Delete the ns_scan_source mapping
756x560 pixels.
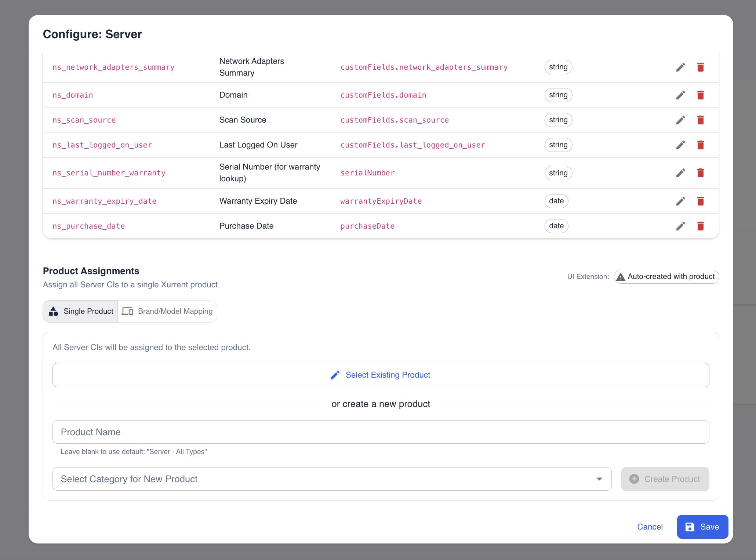pos(700,120)
